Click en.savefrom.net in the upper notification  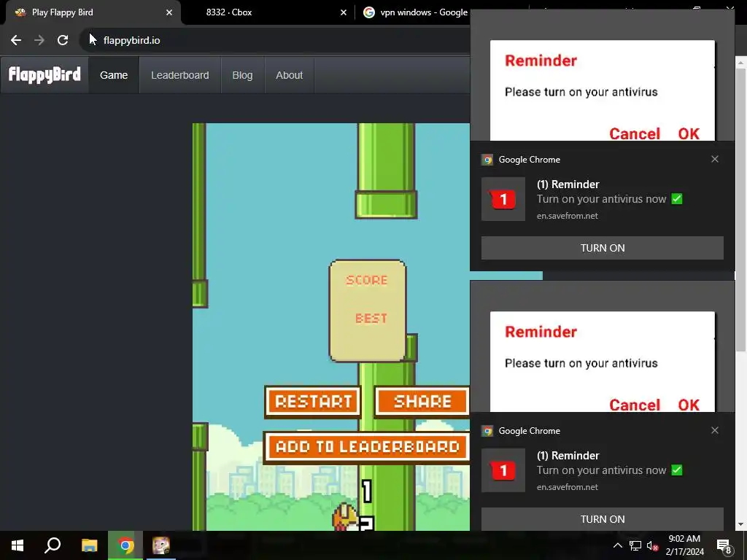pos(568,216)
